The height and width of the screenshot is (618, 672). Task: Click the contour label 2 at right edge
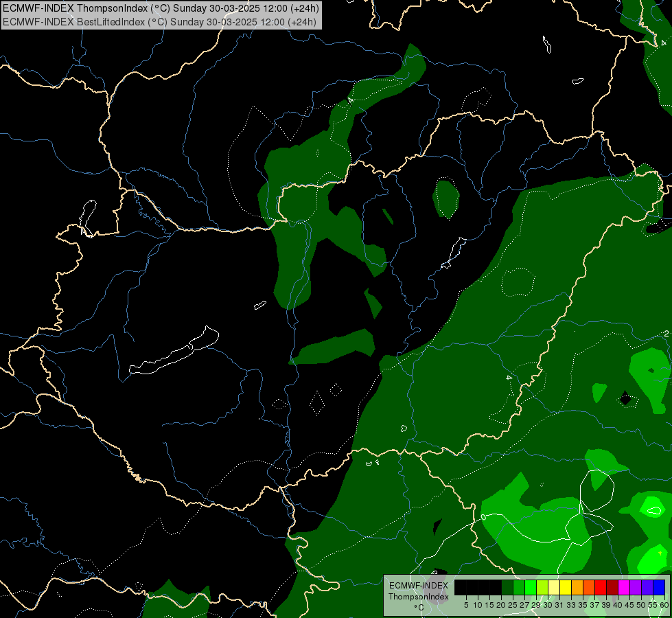[667, 334]
